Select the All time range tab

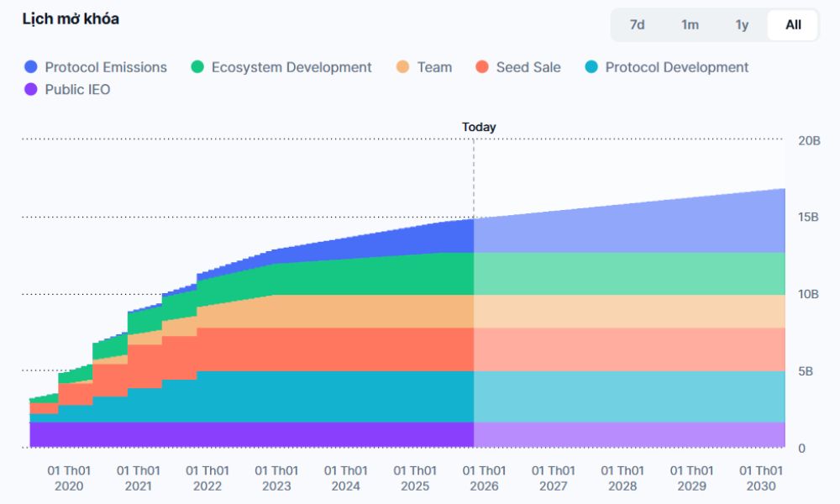click(793, 24)
